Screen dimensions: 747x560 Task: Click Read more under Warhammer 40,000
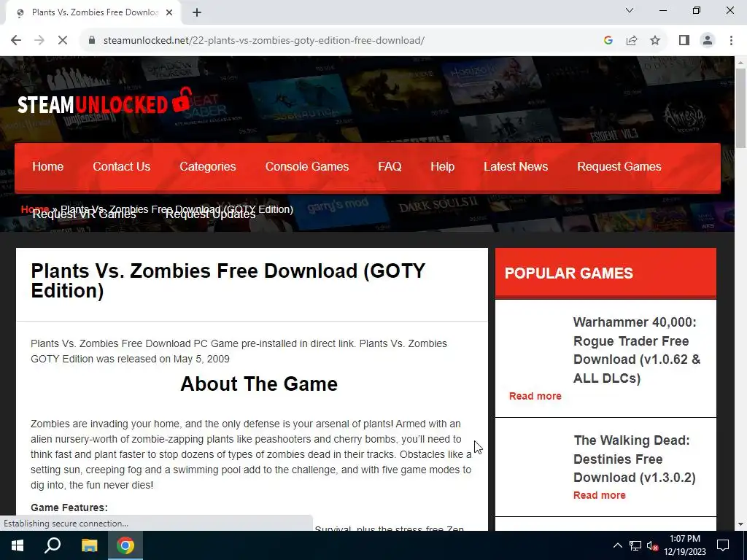point(535,396)
